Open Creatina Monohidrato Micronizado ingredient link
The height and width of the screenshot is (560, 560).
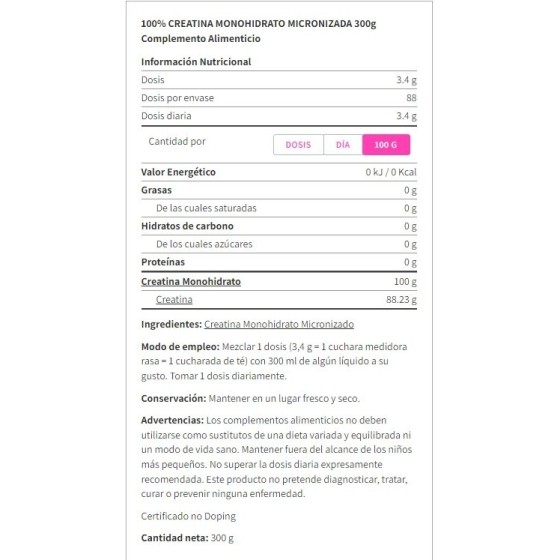[279, 324]
